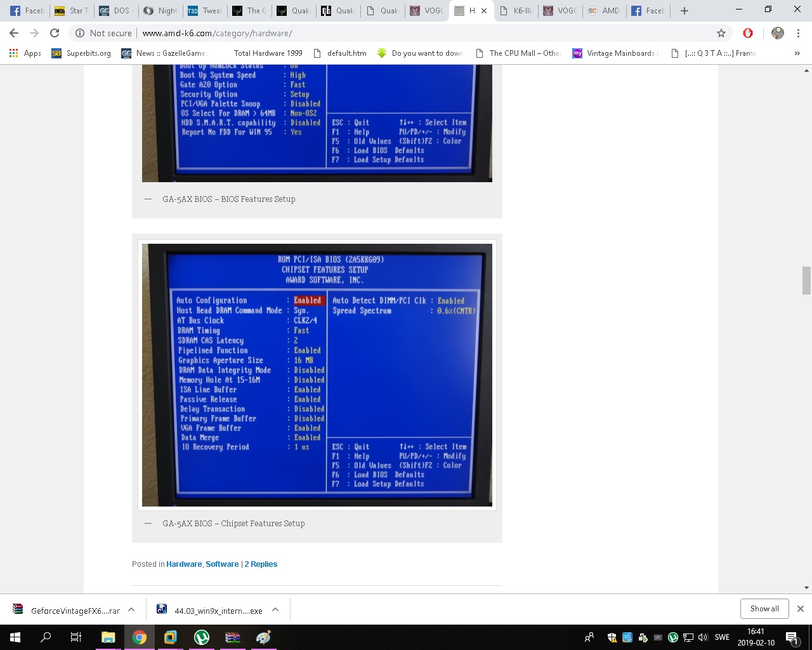Click Show all downloads button
The image size is (812, 650).
[764, 608]
